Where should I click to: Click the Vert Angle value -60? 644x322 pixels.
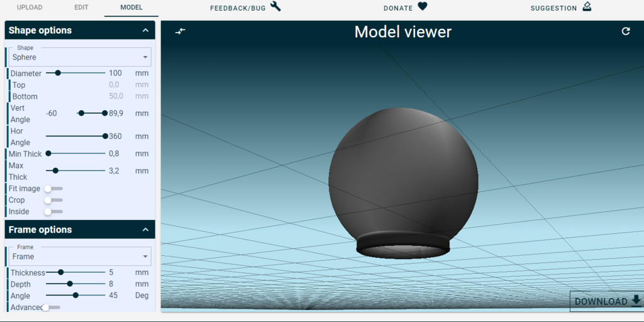pyautogui.click(x=52, y=113)
